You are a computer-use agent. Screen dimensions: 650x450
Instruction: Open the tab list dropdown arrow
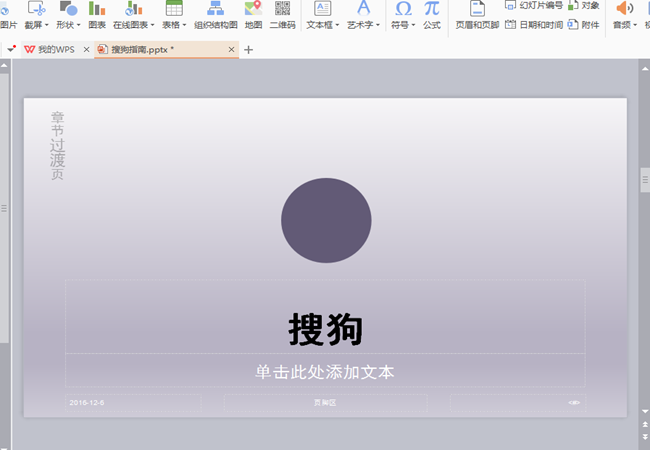coord(11,49)
